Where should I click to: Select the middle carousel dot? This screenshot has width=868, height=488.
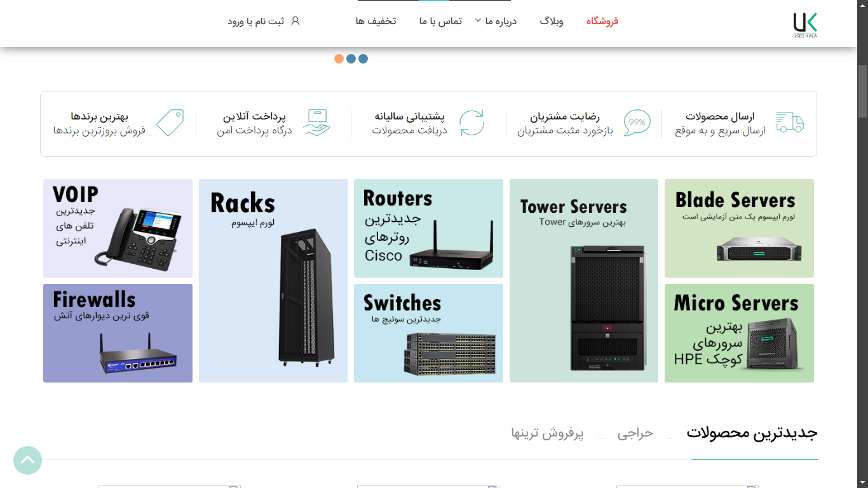351,59
